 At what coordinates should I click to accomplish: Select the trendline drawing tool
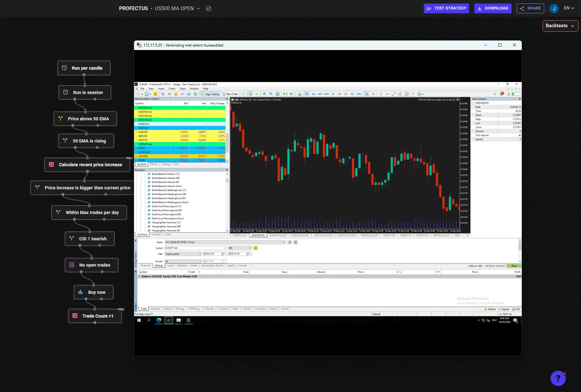(394, 94)
